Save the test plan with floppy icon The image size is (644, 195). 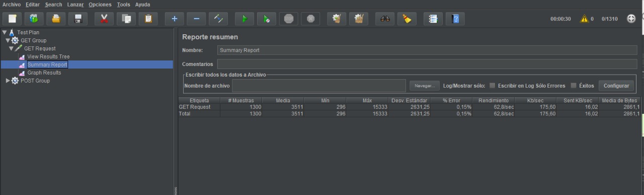(78, 19)
